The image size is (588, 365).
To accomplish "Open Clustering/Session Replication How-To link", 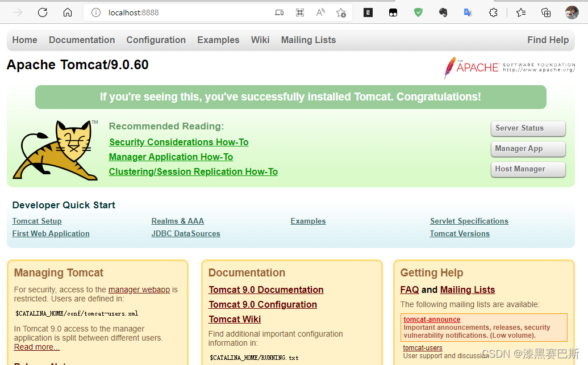I will click(194, 171).
